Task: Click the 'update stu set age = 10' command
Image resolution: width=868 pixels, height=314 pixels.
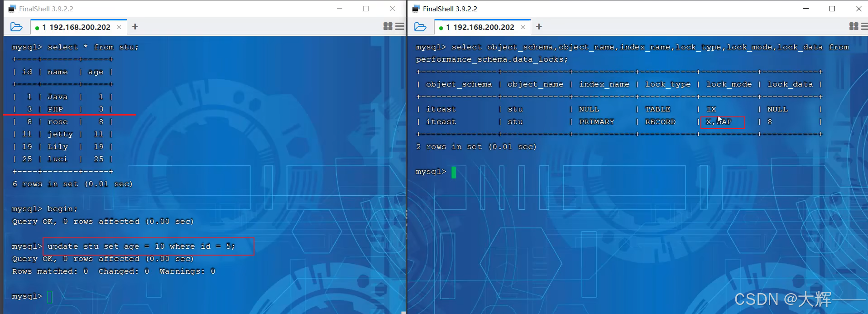Action: click(x=141, y=246)
